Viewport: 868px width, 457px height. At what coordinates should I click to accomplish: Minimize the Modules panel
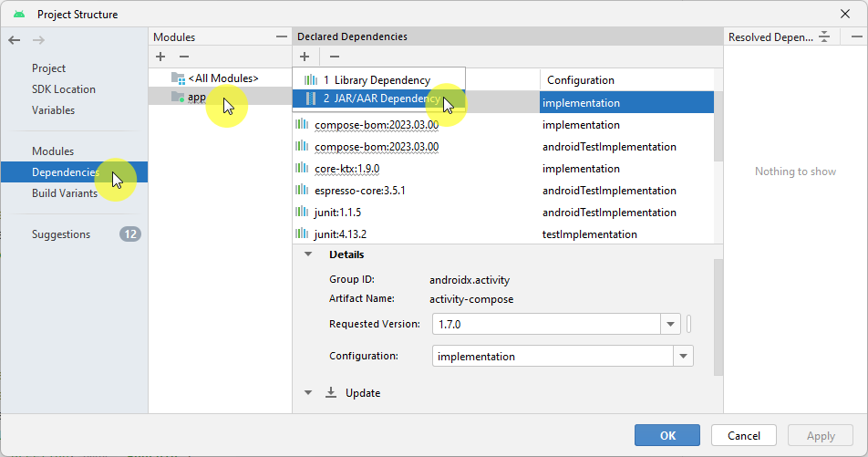tap(282, 36)
